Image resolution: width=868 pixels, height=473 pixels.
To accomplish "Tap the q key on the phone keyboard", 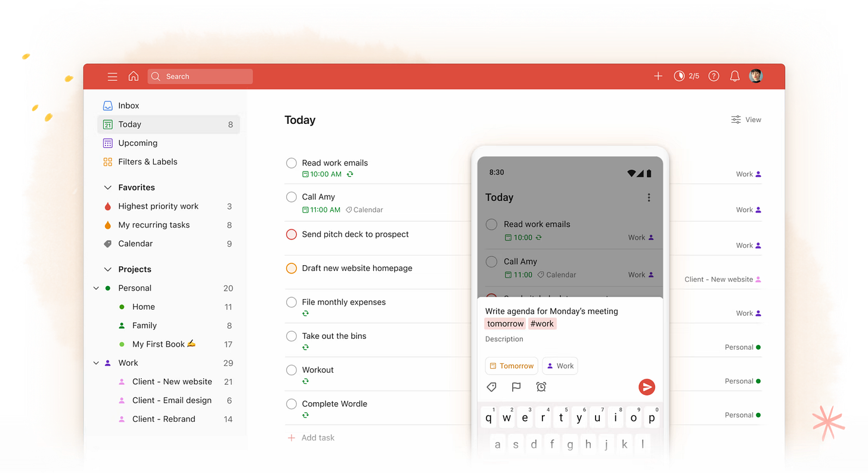I will [489, 418].
